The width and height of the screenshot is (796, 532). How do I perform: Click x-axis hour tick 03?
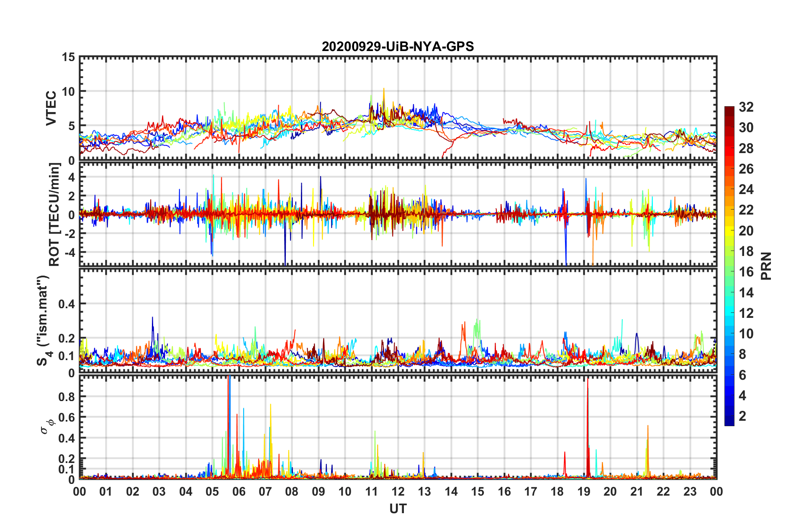159,491
